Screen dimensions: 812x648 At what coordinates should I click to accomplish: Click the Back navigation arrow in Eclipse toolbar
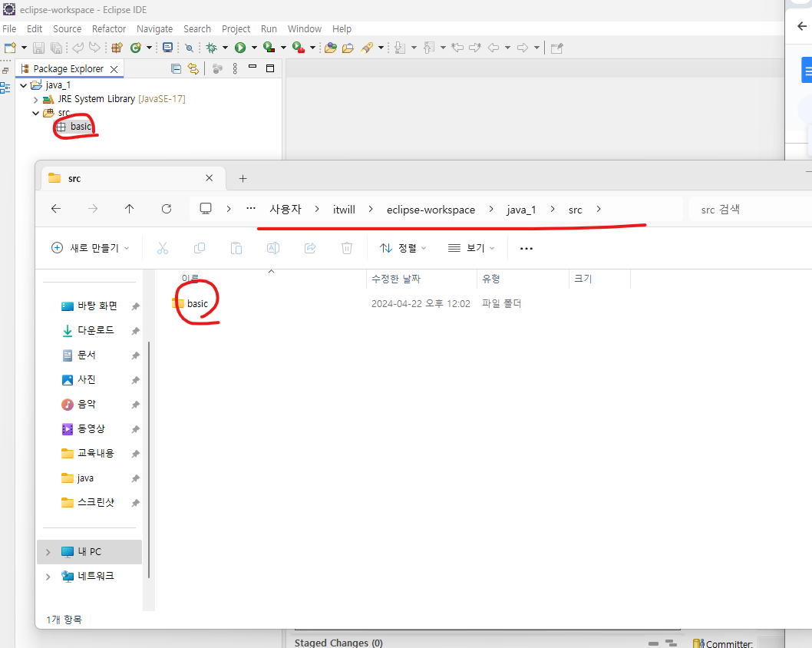pos(493,48)
